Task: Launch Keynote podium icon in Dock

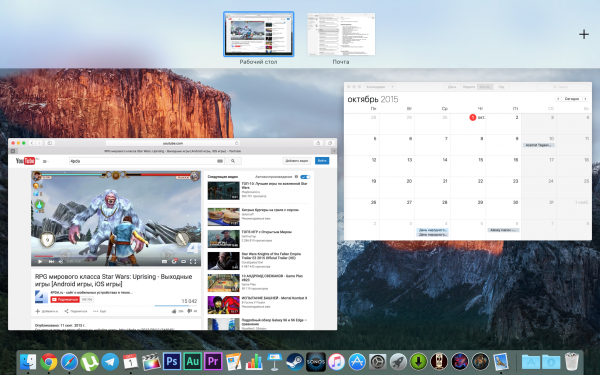Action: [274, 362]
